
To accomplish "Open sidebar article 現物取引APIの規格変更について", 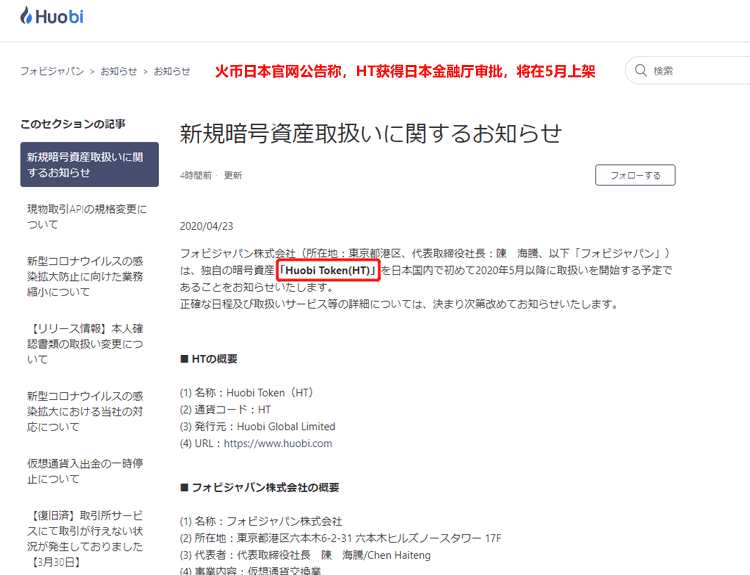I will coord(87,217).
